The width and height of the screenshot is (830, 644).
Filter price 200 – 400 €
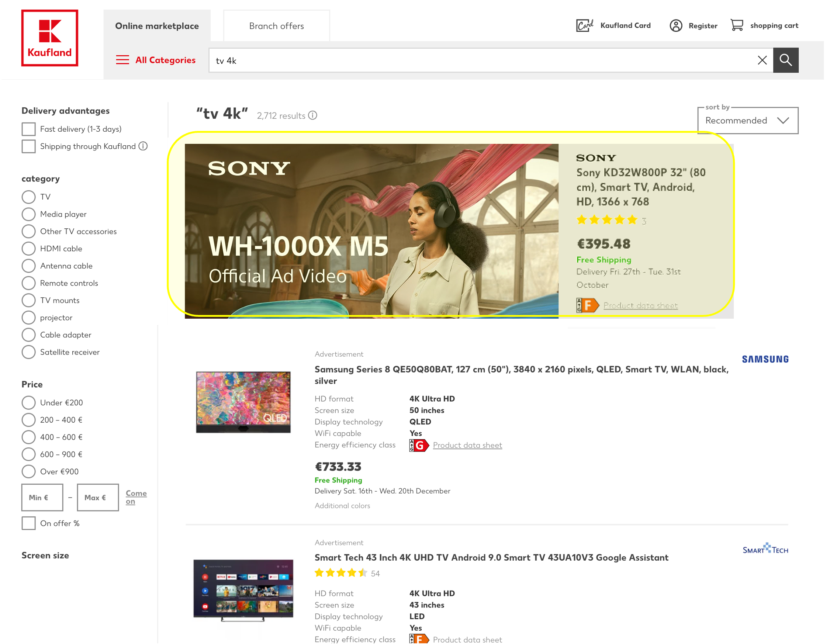[x=28, y=420]
